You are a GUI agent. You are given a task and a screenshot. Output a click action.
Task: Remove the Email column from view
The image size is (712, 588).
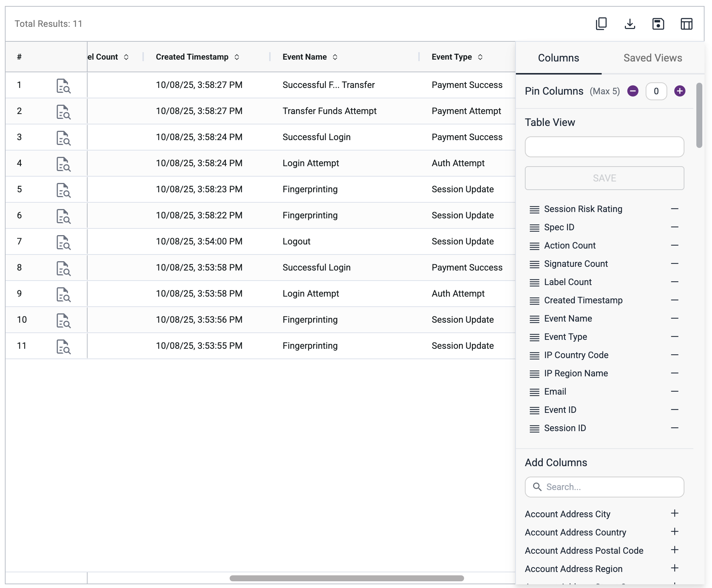point(674,392)
